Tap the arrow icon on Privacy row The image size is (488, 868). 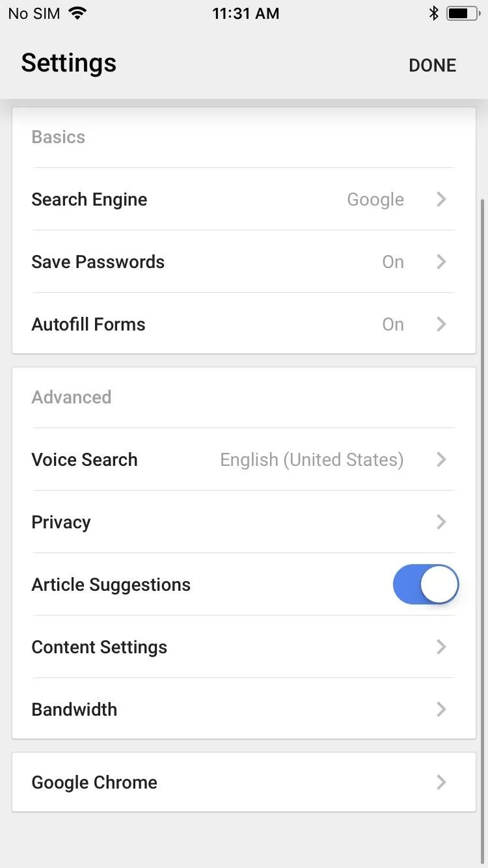(441, 522)
